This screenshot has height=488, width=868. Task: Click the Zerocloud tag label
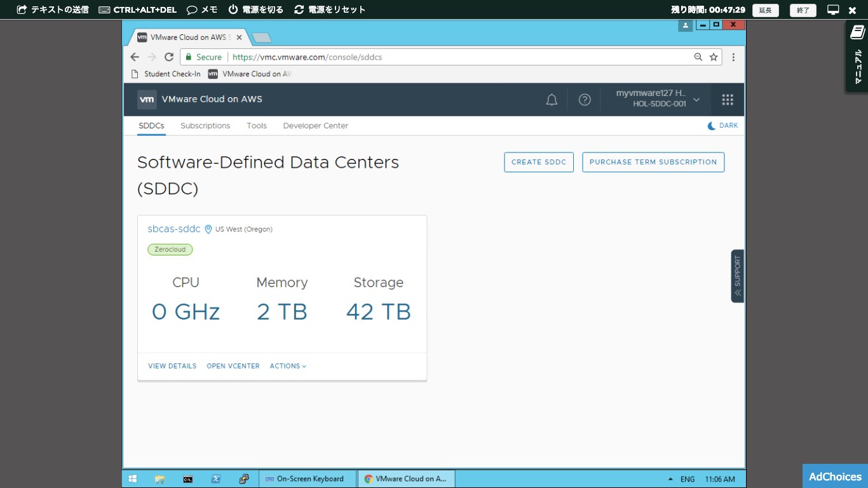170,250
